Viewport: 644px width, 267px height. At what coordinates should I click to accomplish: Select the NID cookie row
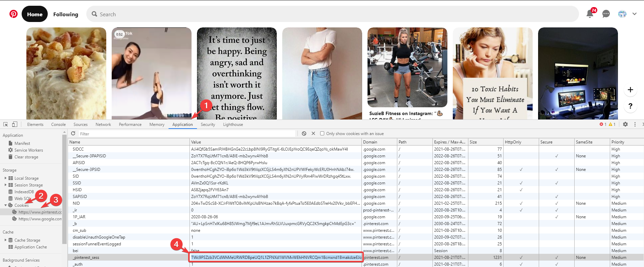pos(356,203)
